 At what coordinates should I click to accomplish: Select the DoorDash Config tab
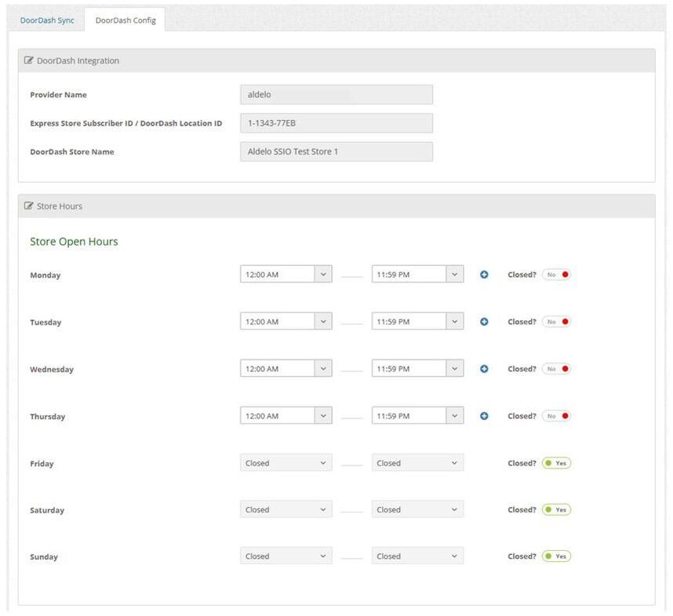coord(126,20)
